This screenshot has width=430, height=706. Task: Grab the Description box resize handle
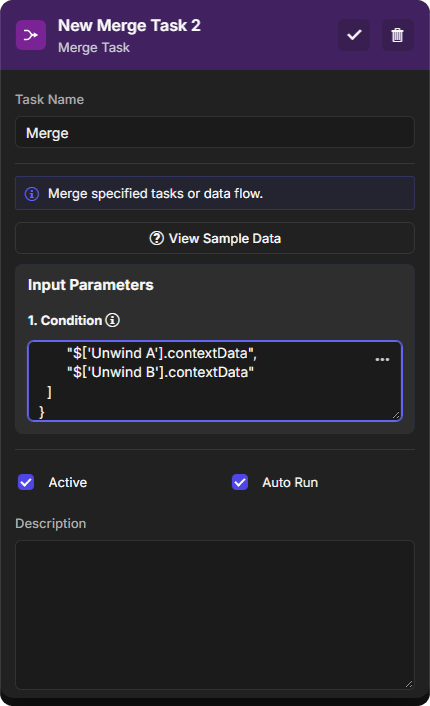point(408,684)
